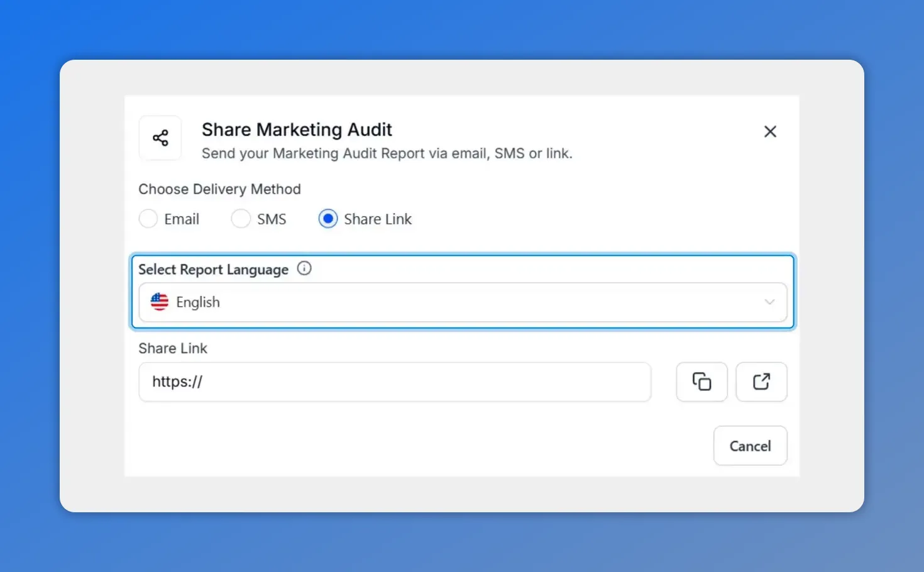The image size is (924, 572).
Task: Select the Email delivery method
Action: coord(148,219)
